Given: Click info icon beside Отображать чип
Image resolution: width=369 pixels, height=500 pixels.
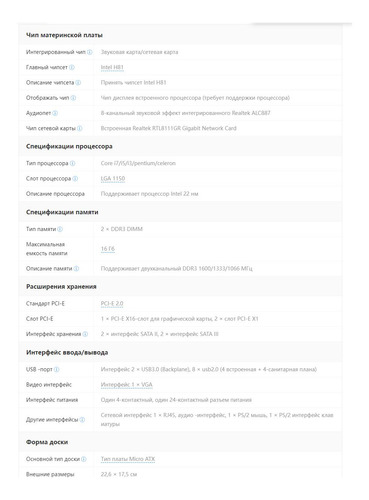Looking at the screenshot, I should 73,98.
